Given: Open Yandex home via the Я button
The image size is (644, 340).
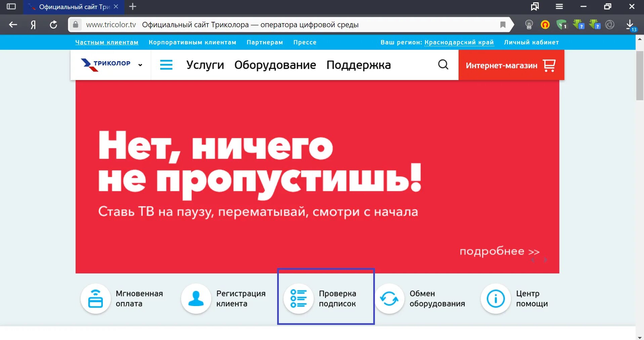Looking at the screenshot, I should point(33,25).
